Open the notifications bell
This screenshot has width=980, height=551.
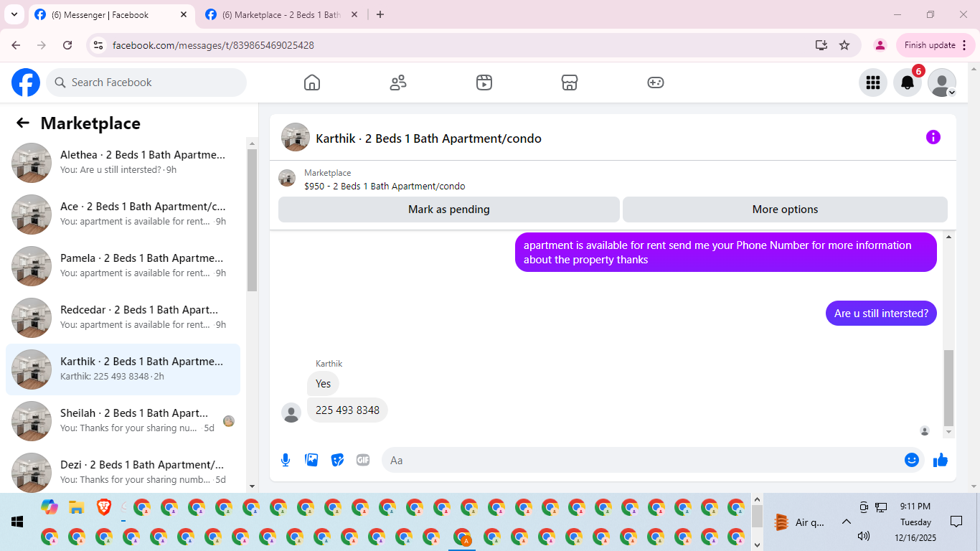click(x=908, y=83)
